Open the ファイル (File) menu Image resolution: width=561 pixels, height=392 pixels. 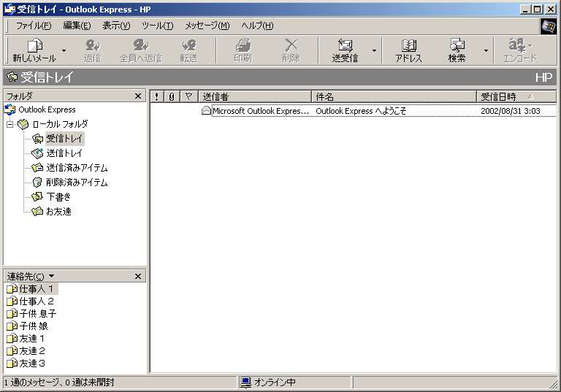coord(33,26)
